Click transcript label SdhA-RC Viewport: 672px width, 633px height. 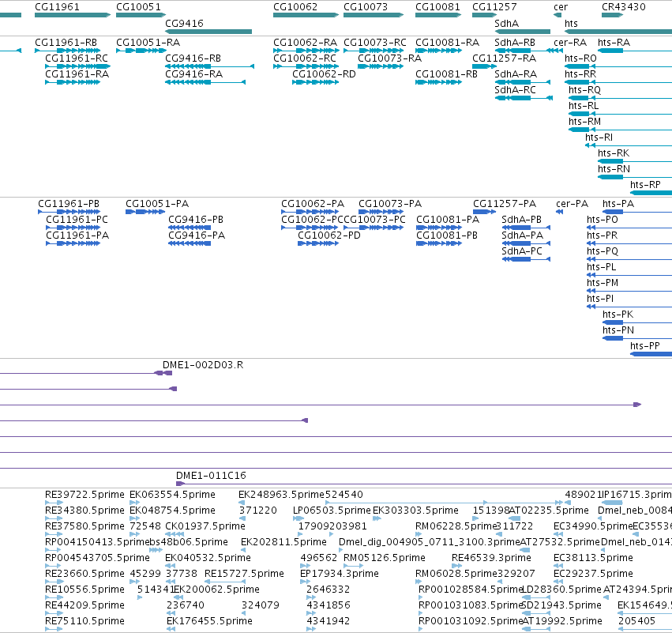tap(515, 90)
